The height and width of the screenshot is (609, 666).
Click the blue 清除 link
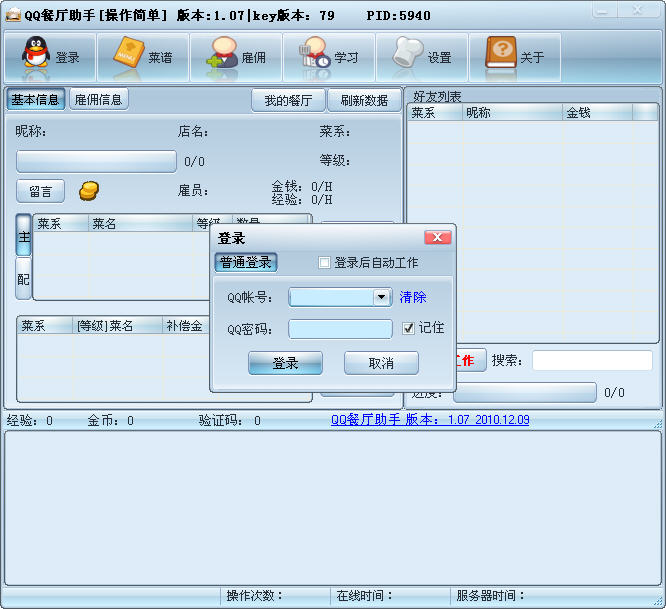412,297
